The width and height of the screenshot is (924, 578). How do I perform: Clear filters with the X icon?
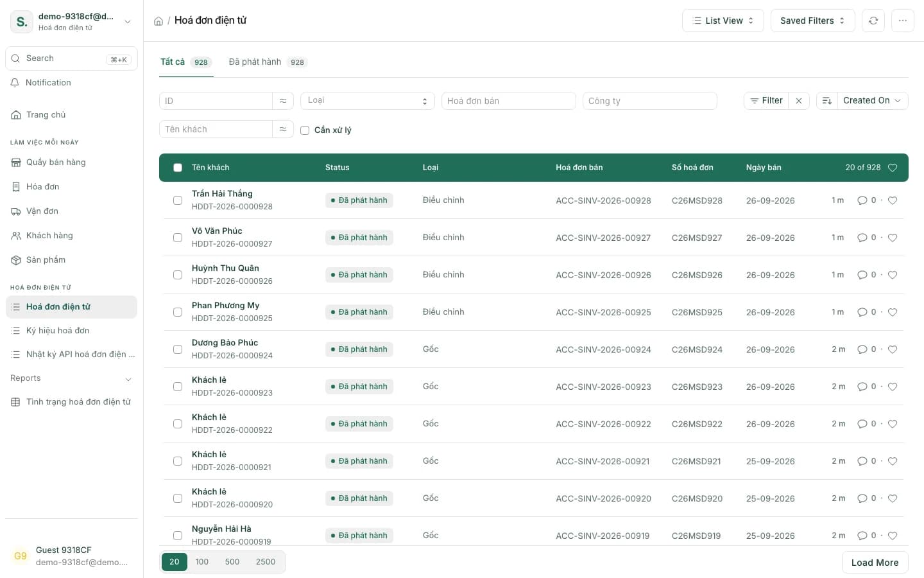click(799, 101)
